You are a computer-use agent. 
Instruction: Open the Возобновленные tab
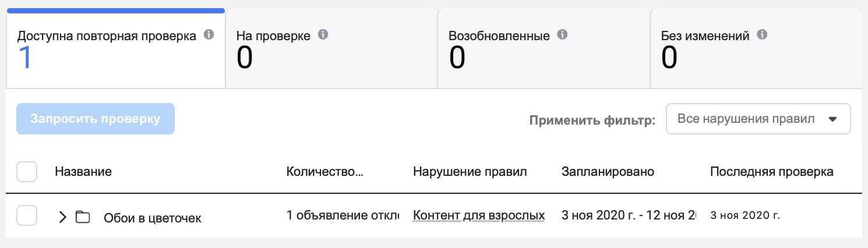(x=543, y=49)
